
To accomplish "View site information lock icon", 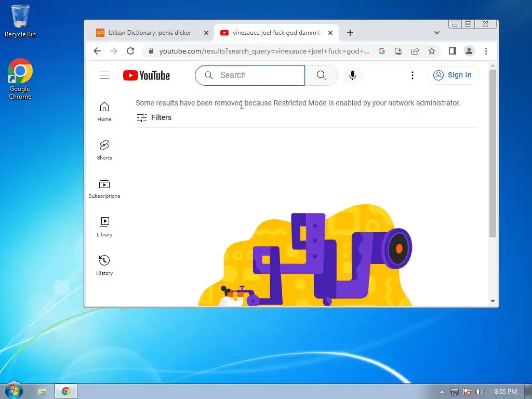I will (151, 51).
